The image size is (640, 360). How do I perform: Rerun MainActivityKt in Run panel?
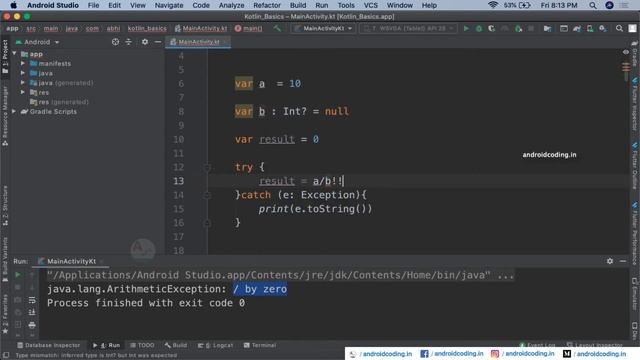point(18,275)
